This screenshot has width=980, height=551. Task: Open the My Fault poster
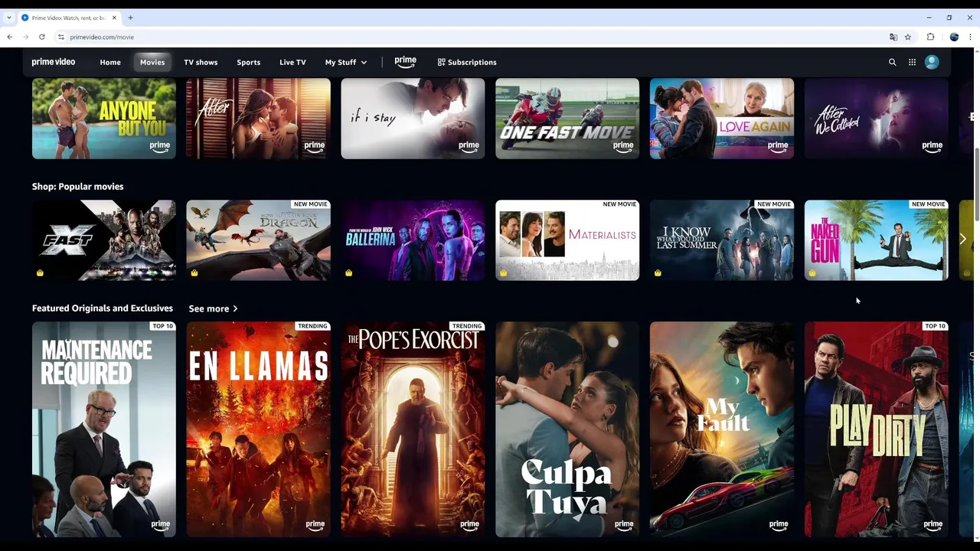[722, 429]
